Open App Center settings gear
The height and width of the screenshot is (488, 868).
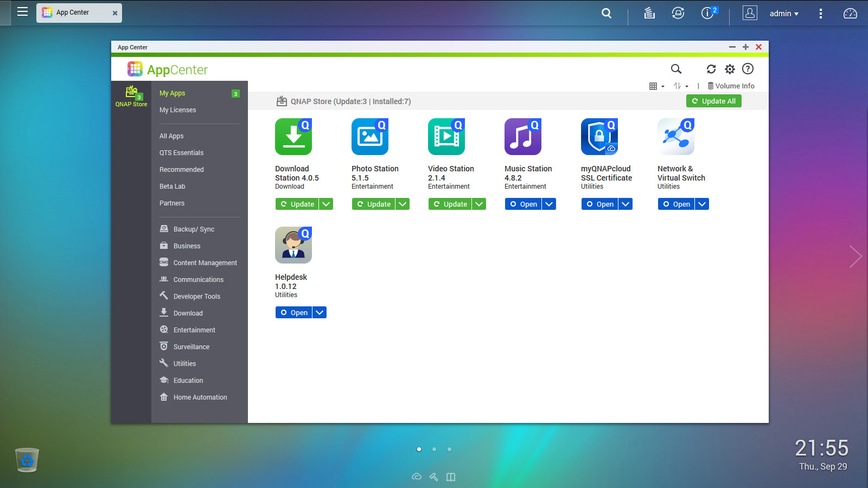[x=730, y=69]
